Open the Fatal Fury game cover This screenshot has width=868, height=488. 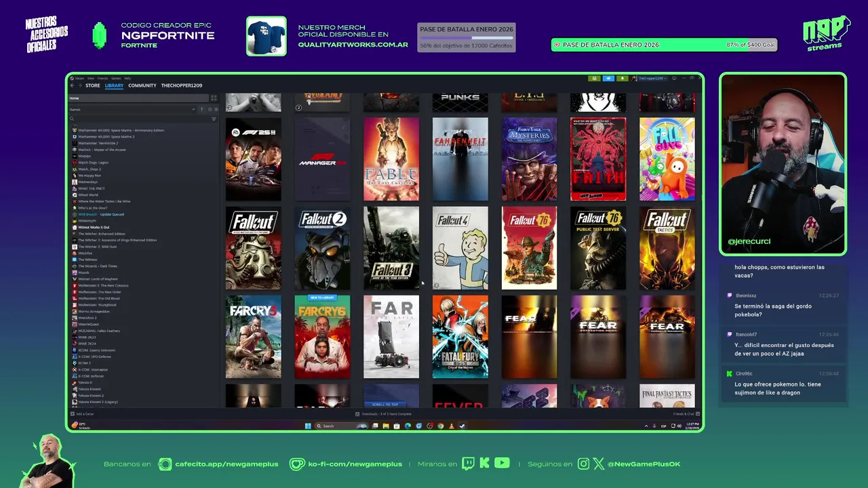[x=460, y=337]
